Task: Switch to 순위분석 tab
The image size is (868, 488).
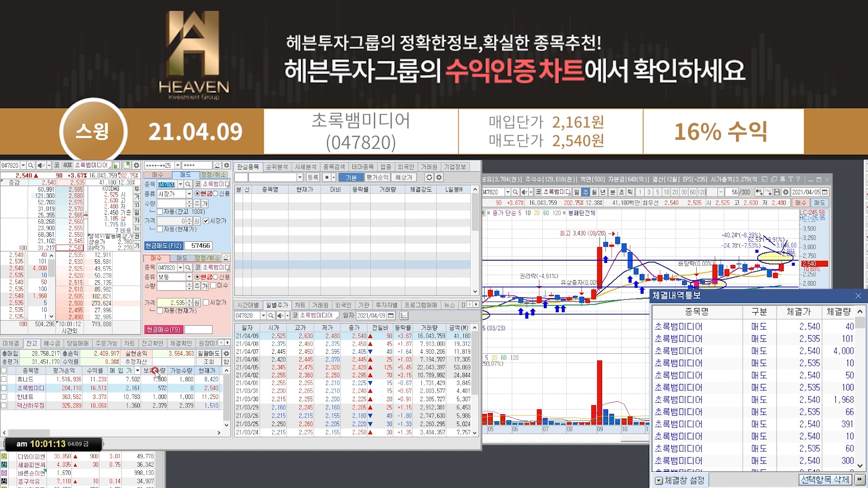Action: point(277,167)
